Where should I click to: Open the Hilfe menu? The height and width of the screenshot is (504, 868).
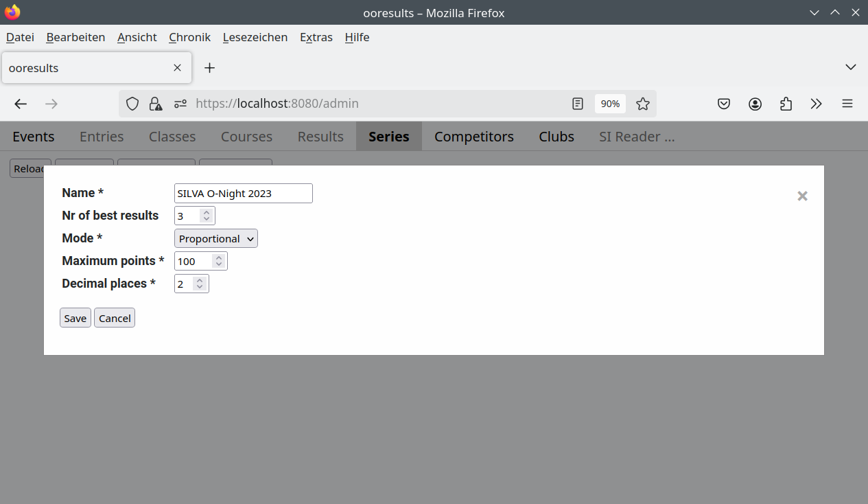tap(357, 37)
